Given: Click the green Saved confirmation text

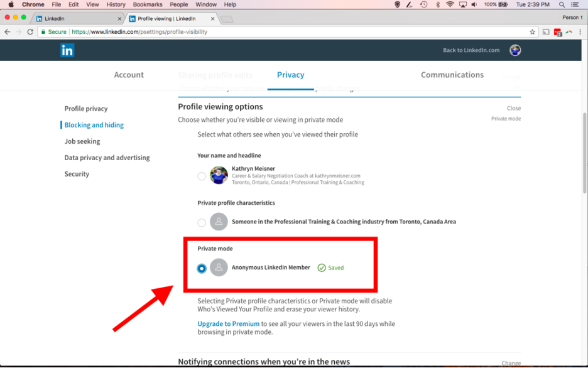Looking at the screenshot, I should (336, 268).
